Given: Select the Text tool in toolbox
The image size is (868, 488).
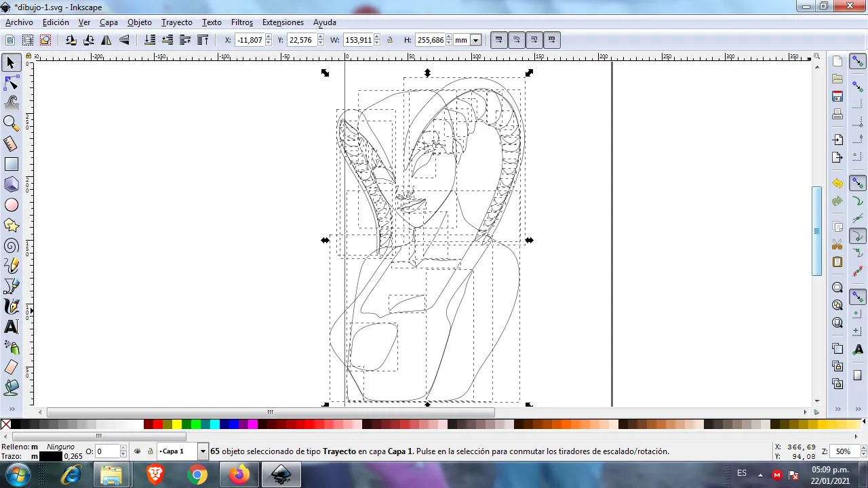Looking at the screenshot, I should pos(11,327).
